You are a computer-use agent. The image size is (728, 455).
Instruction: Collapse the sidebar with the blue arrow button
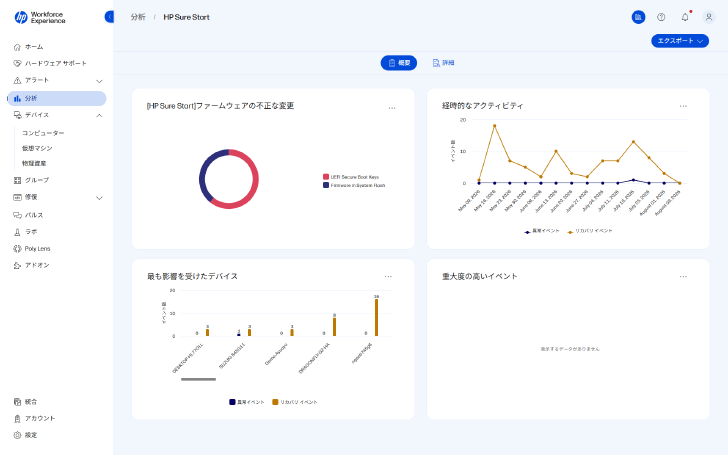click(x=109, y=17)
